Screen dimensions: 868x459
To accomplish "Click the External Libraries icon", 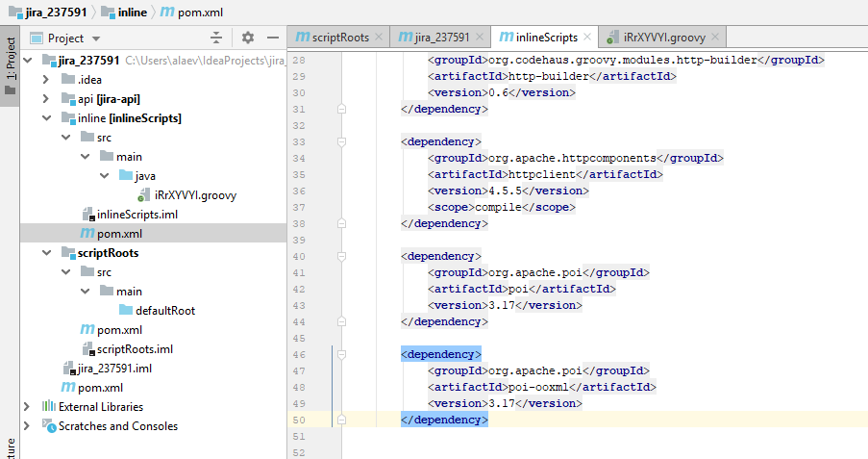I will click(49, 406).
